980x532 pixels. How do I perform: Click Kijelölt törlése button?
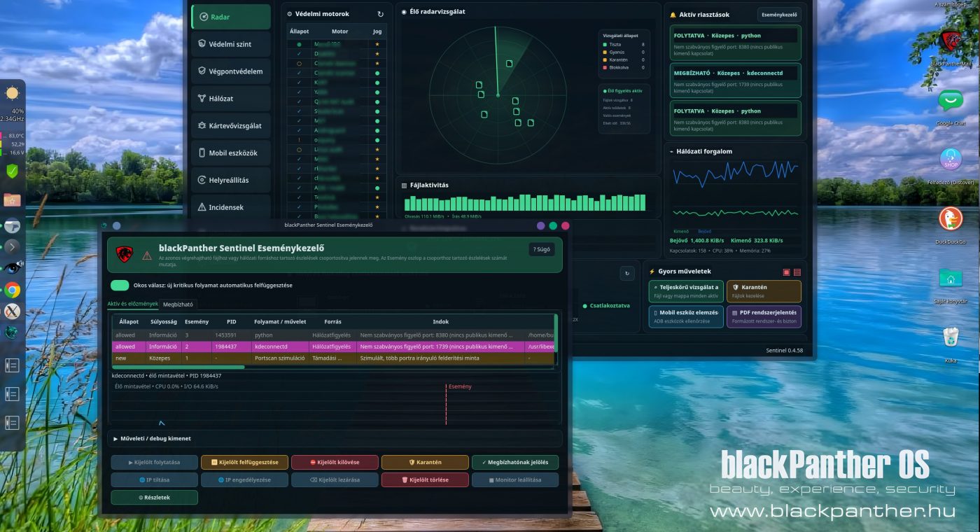coord(425,479)
